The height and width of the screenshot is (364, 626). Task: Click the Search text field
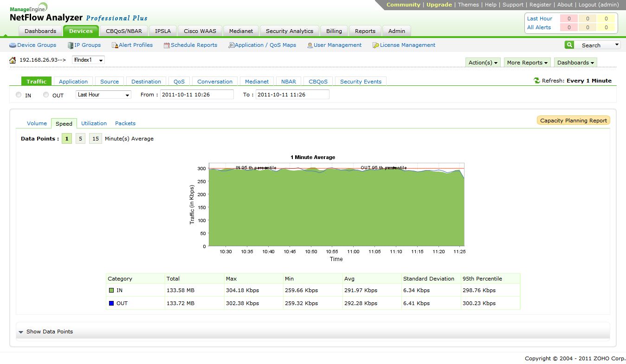pos(594,45)
